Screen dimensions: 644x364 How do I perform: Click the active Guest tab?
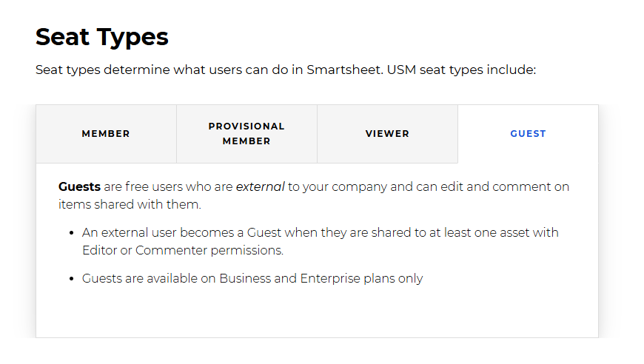point(528,134)
